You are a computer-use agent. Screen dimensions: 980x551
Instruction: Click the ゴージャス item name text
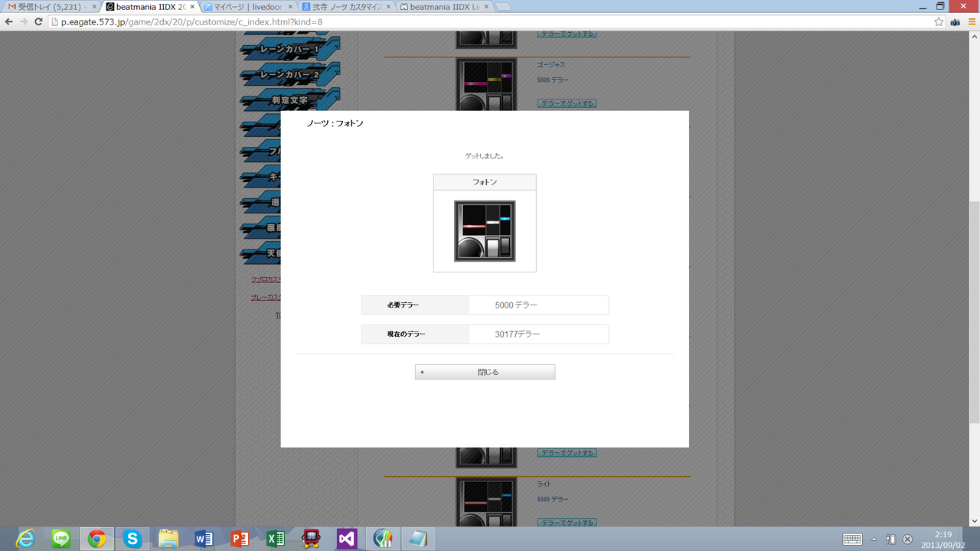[x=551, y=65]
